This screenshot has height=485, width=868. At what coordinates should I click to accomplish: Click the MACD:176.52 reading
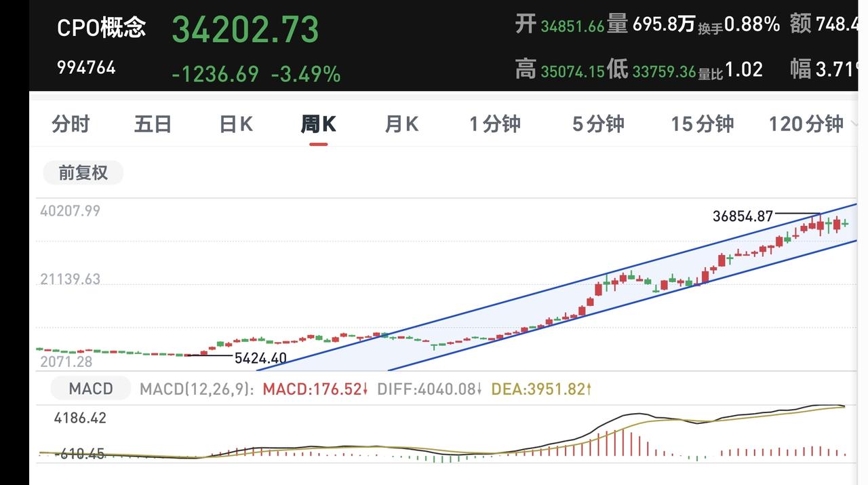pos(315,389)
